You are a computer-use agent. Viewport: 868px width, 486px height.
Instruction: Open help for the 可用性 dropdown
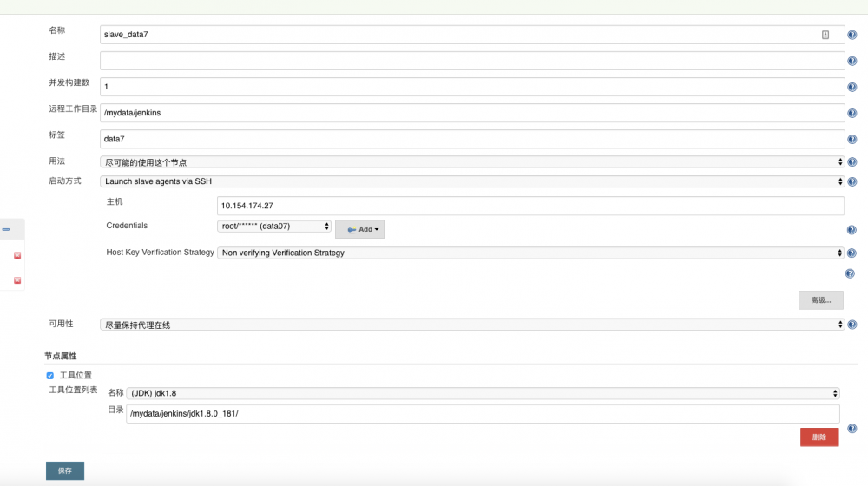point(852,325)
